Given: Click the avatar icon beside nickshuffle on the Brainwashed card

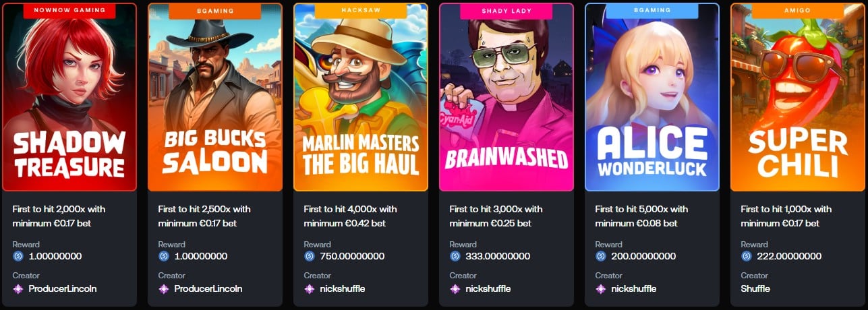Looking at the screenshot, I should pyautogui.click(x=455, y=288).
